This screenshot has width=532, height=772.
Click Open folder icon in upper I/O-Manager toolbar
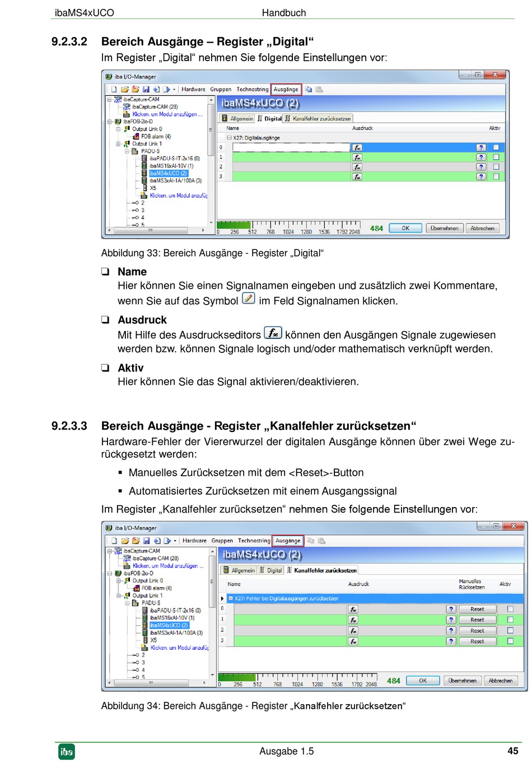coord(125,90)
